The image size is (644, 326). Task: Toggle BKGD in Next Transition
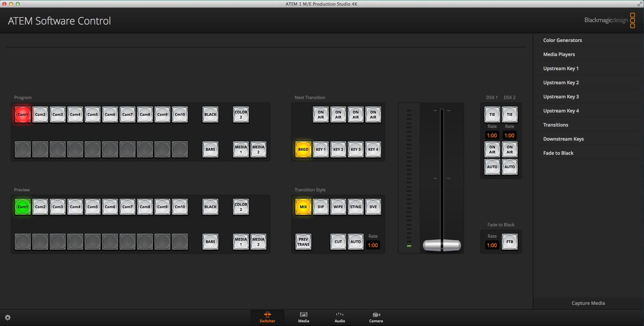(x=303, y=149)
